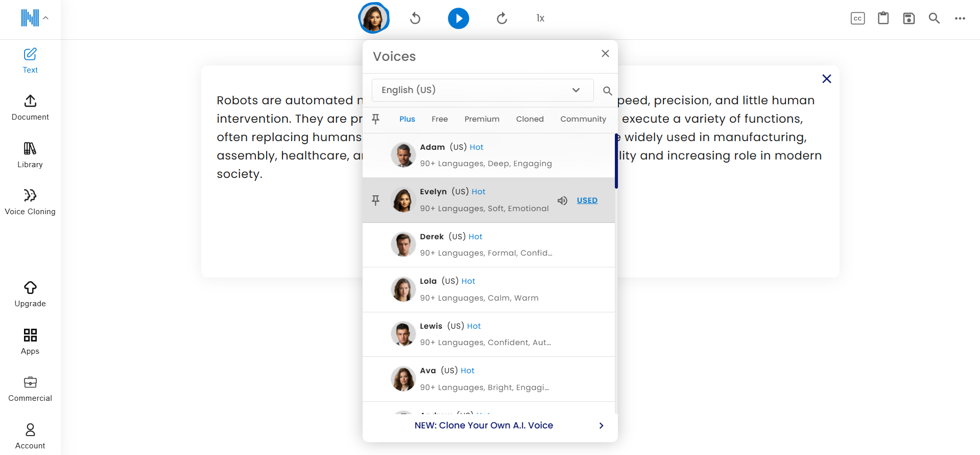The image size is (980, 455).
Task: Open the English (US) language dropdown
Action: [483, 90]
